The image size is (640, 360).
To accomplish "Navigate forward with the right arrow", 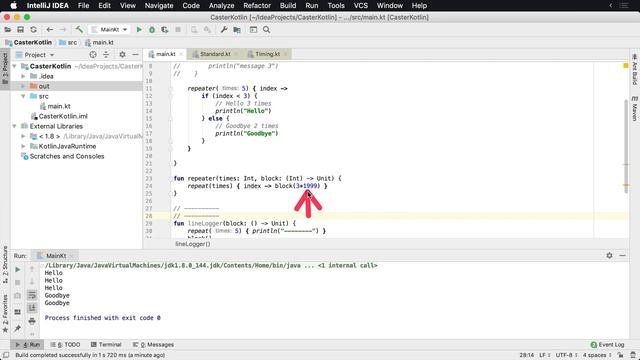I will pyautogui.click(x=62, y=30).
